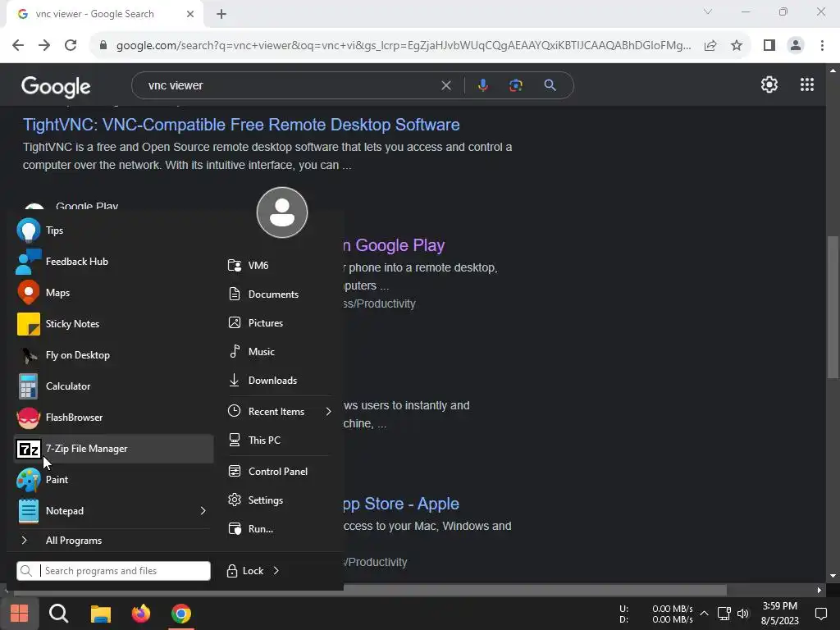Open File Explorer from taskbar
Screen dimensions: 840x630
(x=100, y=614)
